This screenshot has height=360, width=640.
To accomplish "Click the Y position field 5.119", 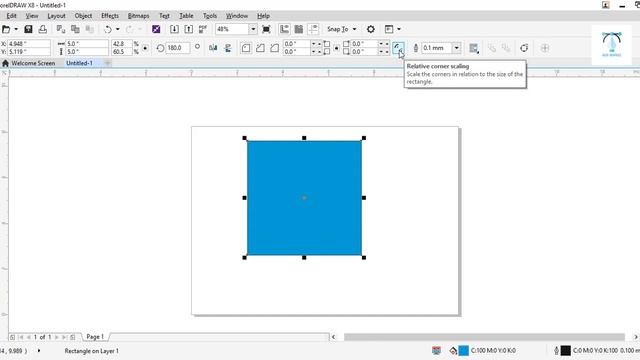I will click(x=29, y=52).
